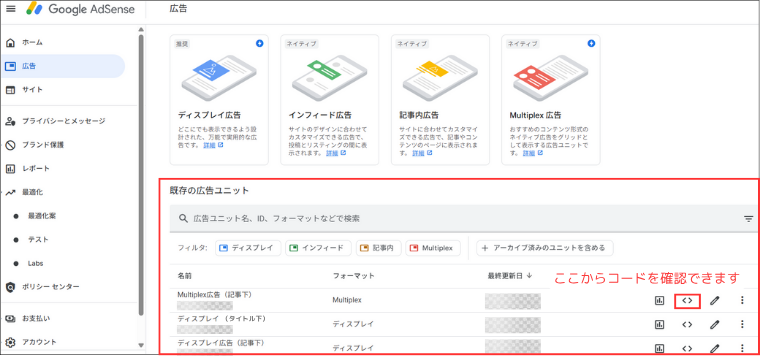
Task: Select Multiplex広告（記事下） row name
Action: click(215, 294)
